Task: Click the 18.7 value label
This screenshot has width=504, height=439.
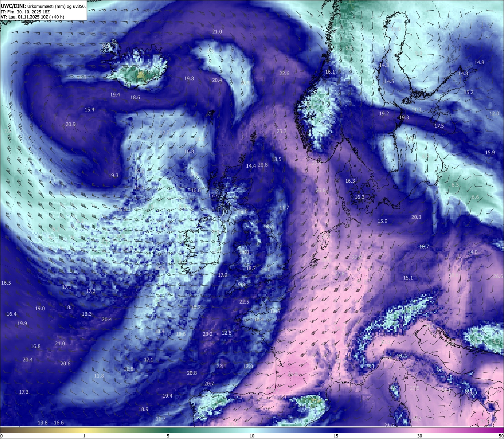Action: point(251,268)
